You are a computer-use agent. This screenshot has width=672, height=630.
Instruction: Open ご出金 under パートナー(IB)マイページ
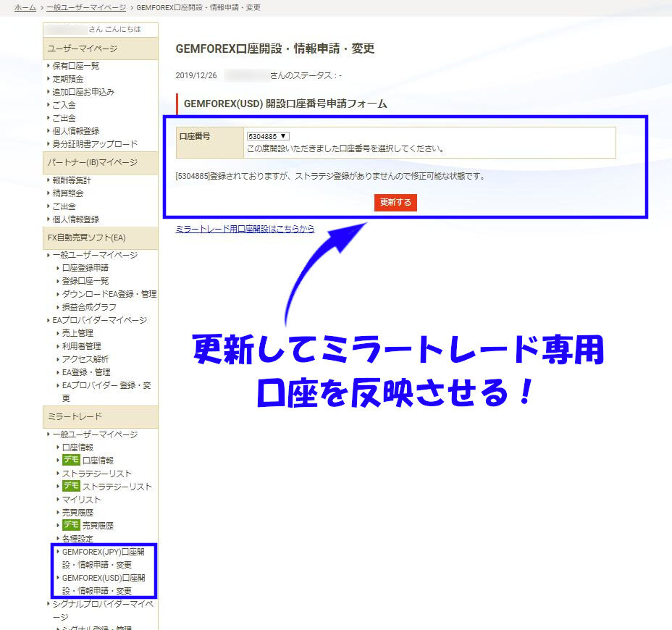64,206
